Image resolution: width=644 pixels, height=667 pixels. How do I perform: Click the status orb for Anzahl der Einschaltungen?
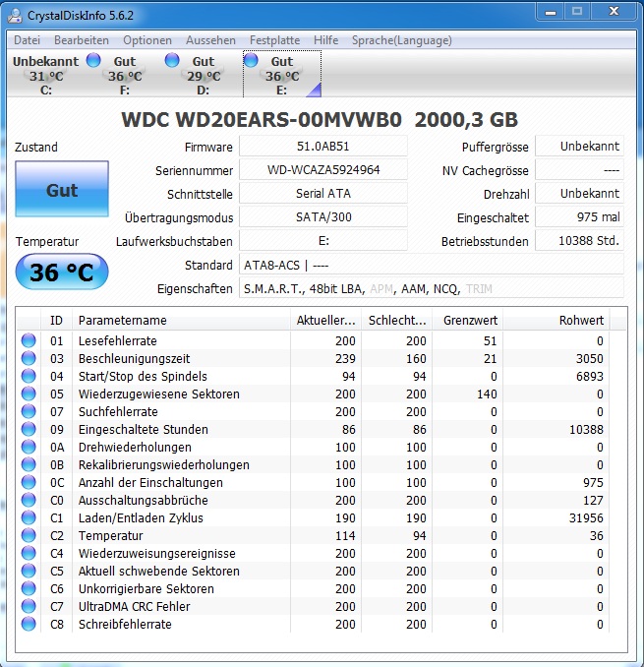pyautogui.click(x=29, y=482)
